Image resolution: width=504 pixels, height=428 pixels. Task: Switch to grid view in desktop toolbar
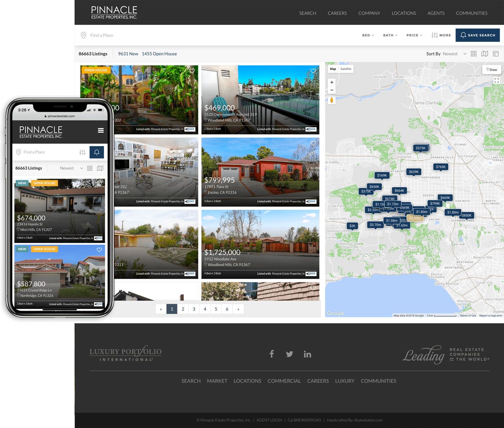[474, 54]
